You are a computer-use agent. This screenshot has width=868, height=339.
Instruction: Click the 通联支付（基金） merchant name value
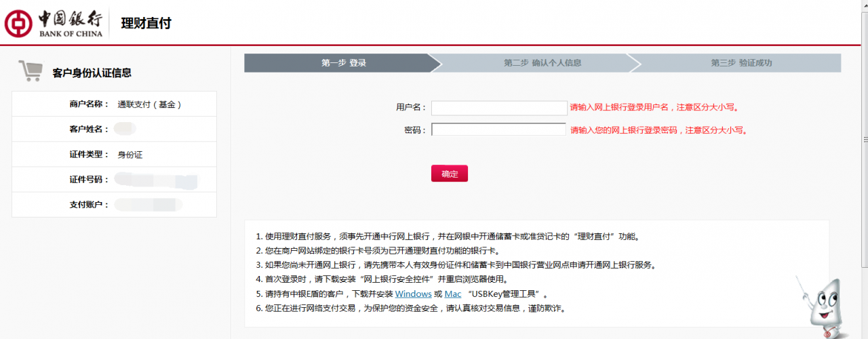(150, 104)
